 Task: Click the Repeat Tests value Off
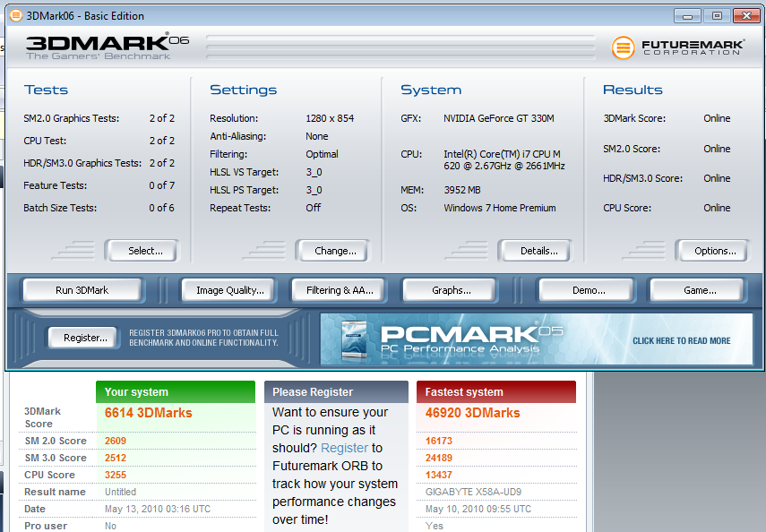(314, 208)
